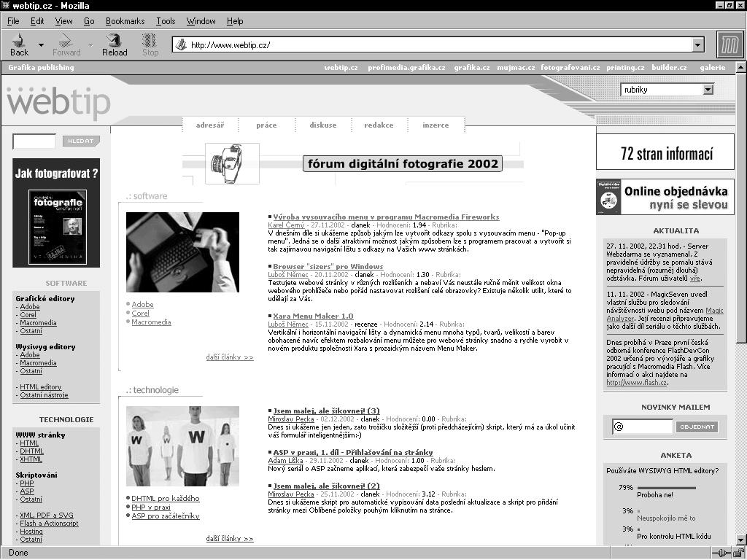Click the camera illustration in banner
Viewport: 747px width, 560px height.
pos(232,163)
